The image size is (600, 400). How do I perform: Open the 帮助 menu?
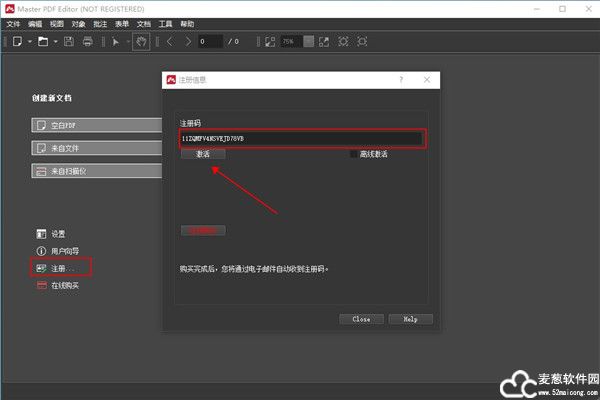[187, 22]
